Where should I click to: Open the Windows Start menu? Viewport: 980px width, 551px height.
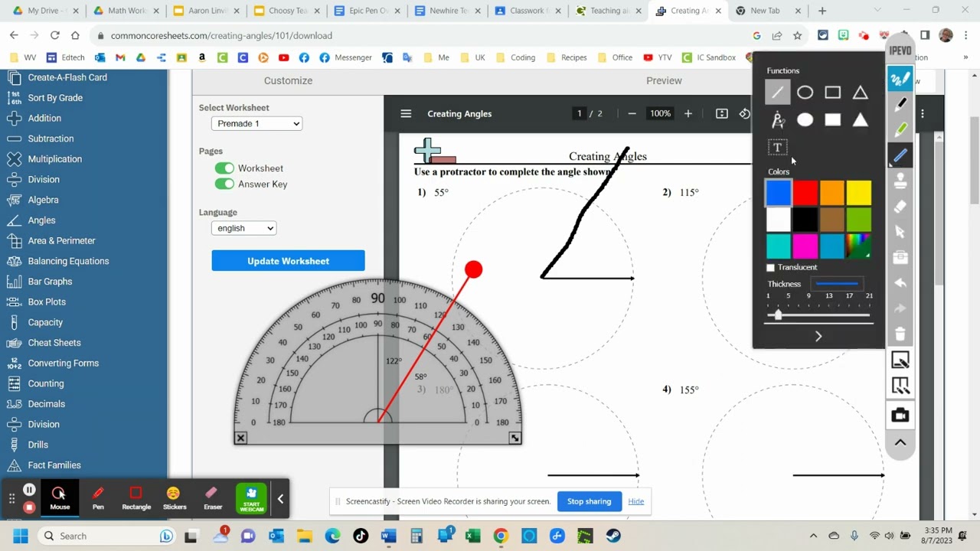pyautogui.click(x=20, y=536)
